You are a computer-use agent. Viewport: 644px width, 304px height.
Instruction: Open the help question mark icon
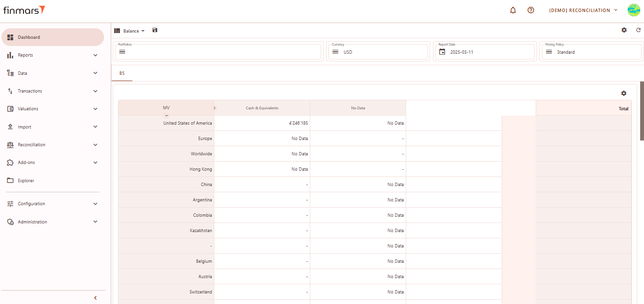click(531, 10)
